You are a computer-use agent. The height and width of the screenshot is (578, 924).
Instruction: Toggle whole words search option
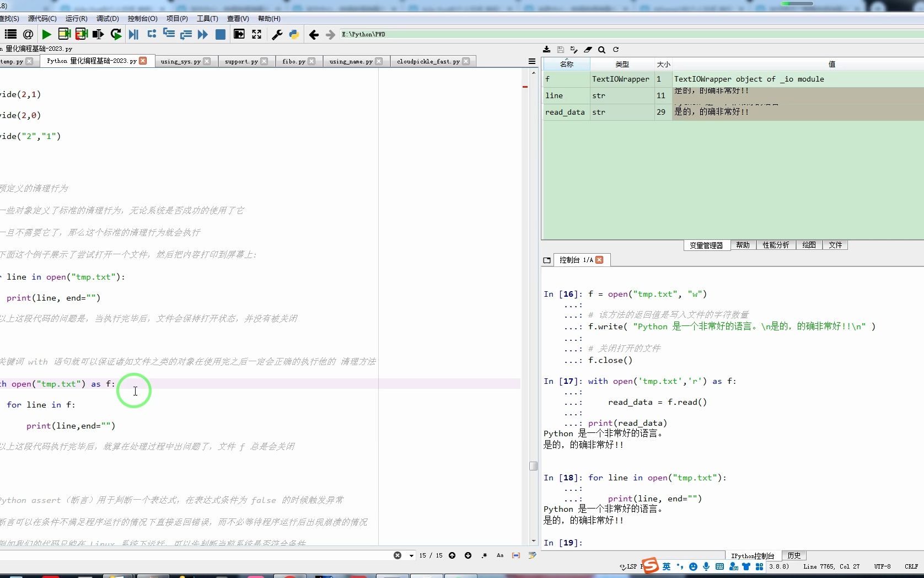click(516, 555)
